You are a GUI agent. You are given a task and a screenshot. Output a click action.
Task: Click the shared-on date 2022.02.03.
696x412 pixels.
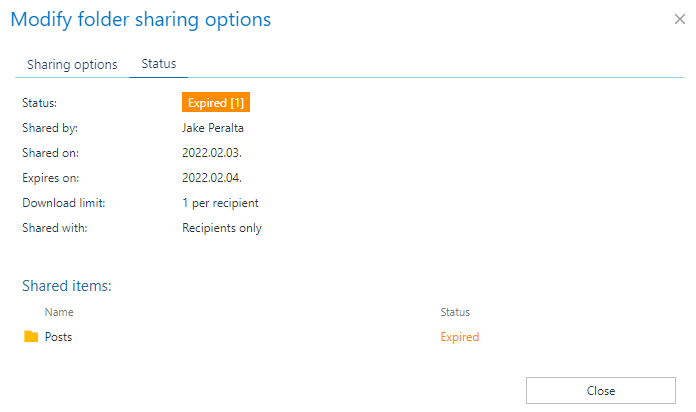click(212, 153)
